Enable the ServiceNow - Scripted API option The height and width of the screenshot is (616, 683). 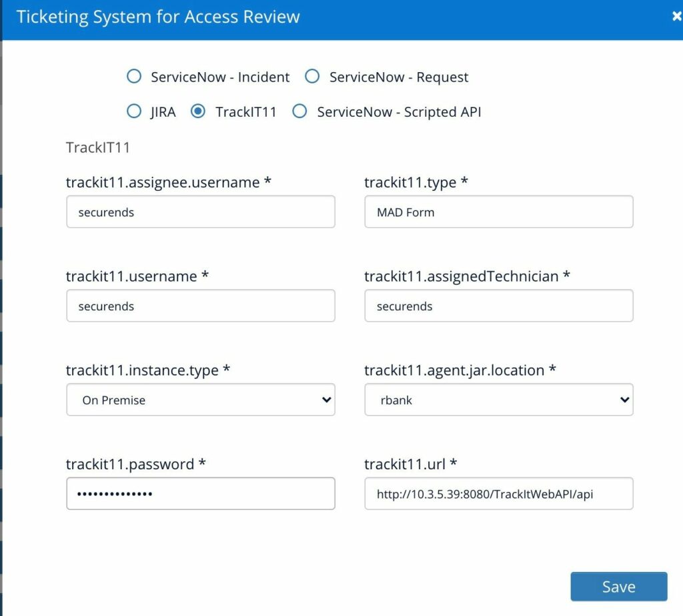pos(299,111)
